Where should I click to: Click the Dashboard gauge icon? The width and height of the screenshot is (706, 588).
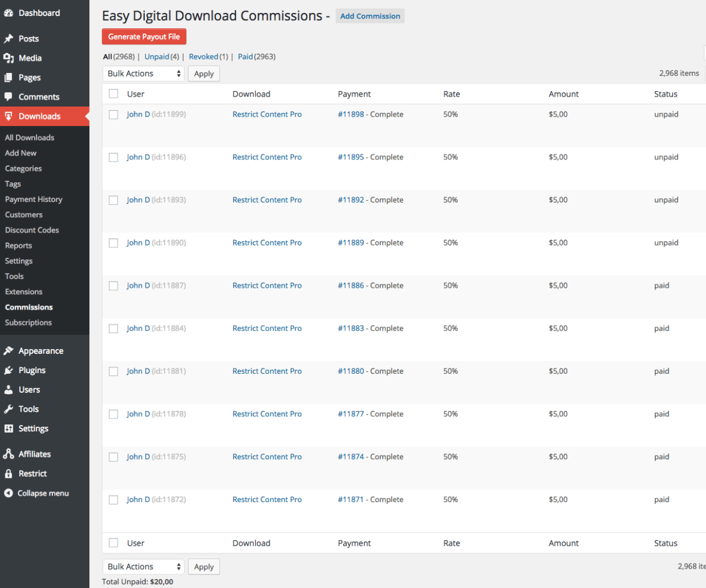pos(8,13)
